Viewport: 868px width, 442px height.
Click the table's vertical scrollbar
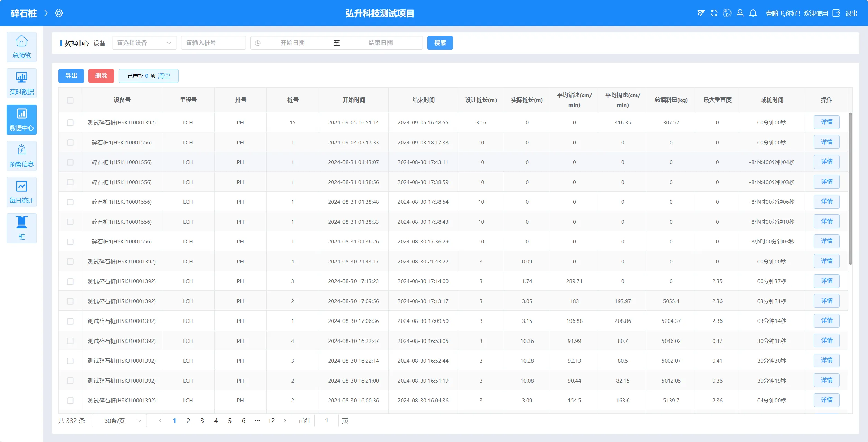[850, 188]
